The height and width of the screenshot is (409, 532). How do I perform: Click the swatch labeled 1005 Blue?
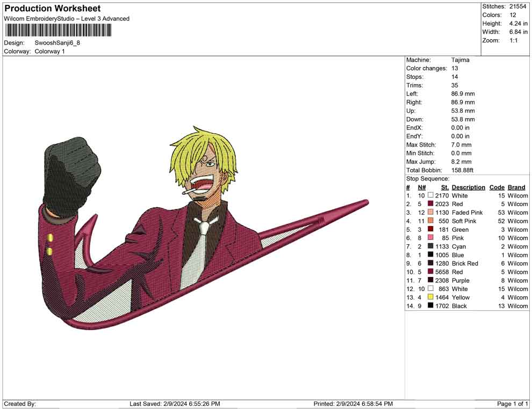(x=430, y=255)
